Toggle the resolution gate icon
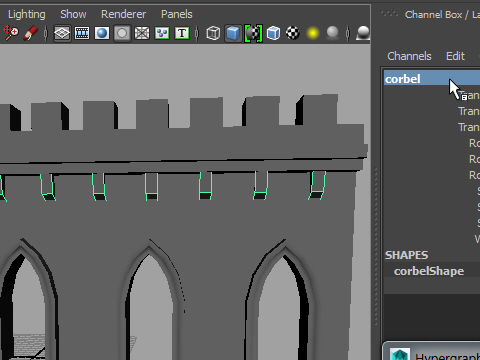Screen dimensions: 480x360 (x=102, y=33)
